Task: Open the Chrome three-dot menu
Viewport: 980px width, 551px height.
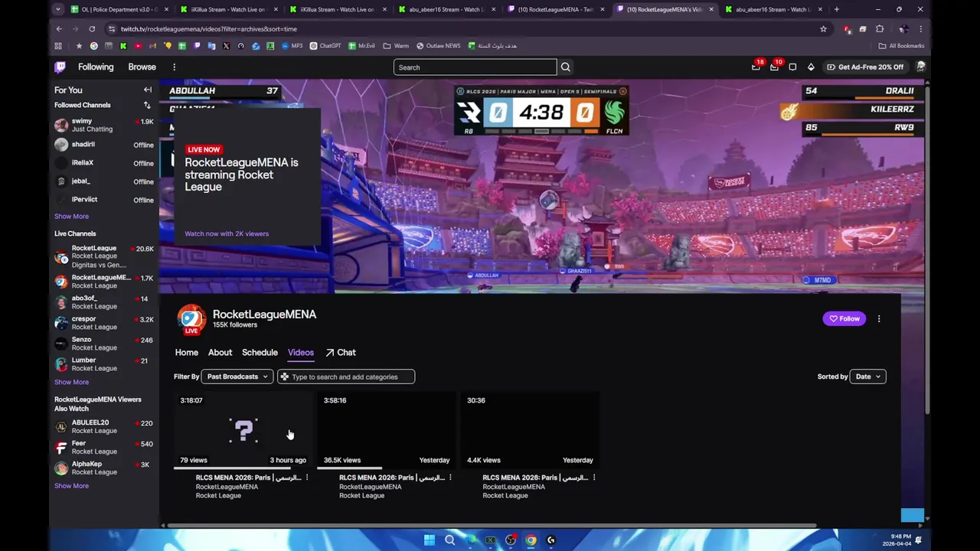Action: point(920,29)
